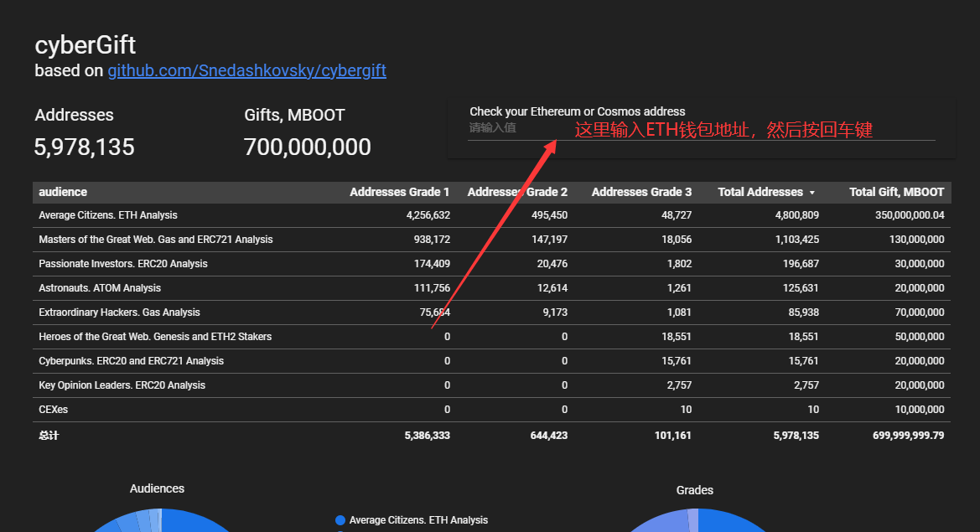The height and width of the screenshot is (532, 980).
Task: Click the blue legend dot for Average Citizens
Action: 340,520
